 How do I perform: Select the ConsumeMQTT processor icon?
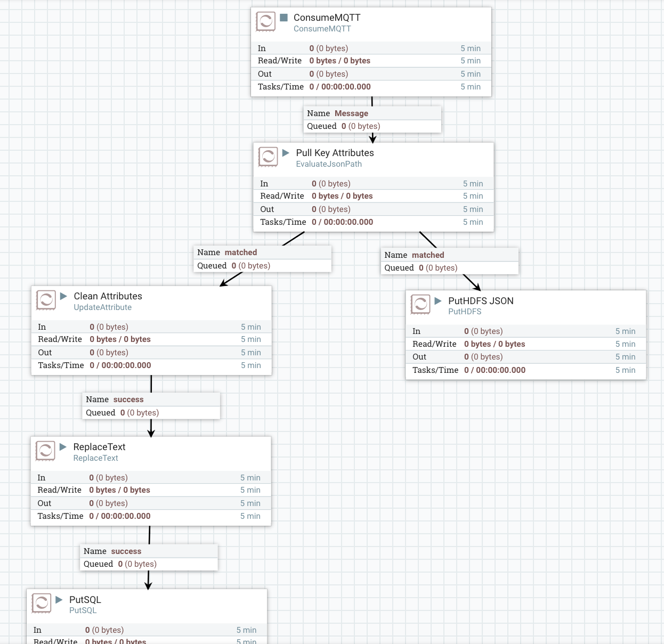[266, 21]
